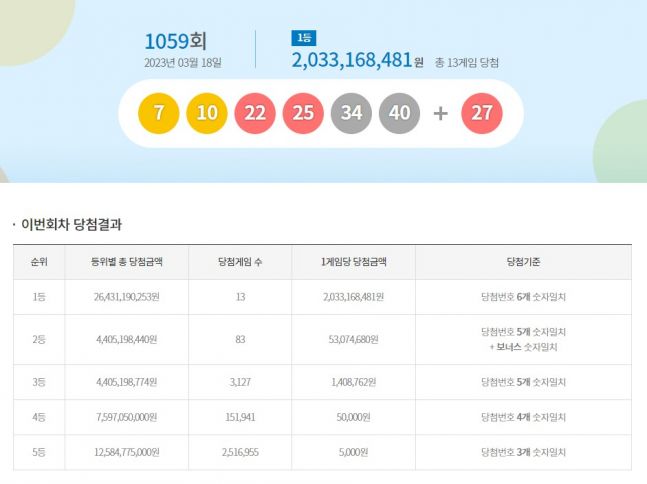Click the 3,127 winning games cell
647x484 pixels.
point(241,382)
